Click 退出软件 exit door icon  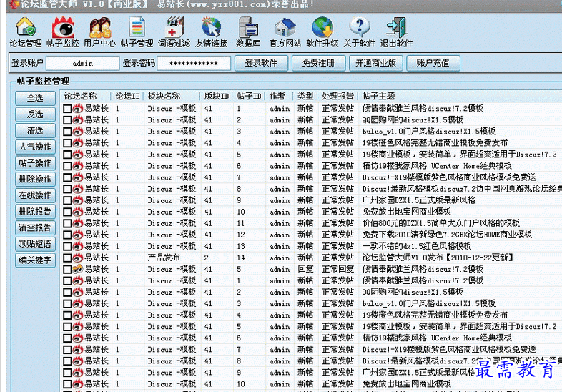point(396,32)
